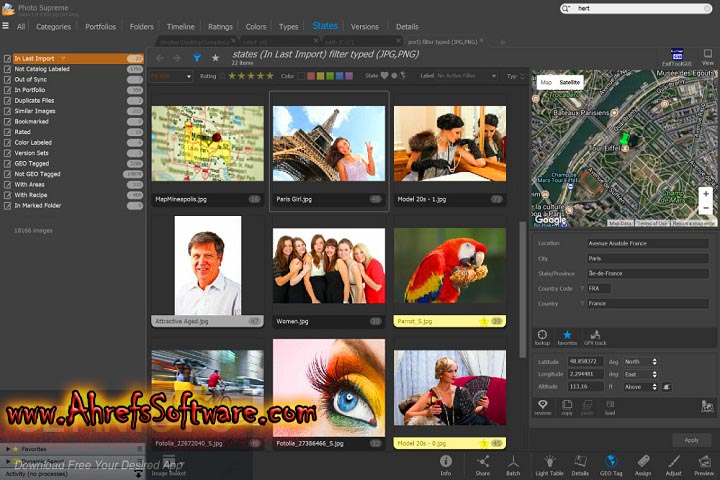Viewport: 720px width, 480px height.
Task: Open the ExifToolGUI icon
Action: 677,57
